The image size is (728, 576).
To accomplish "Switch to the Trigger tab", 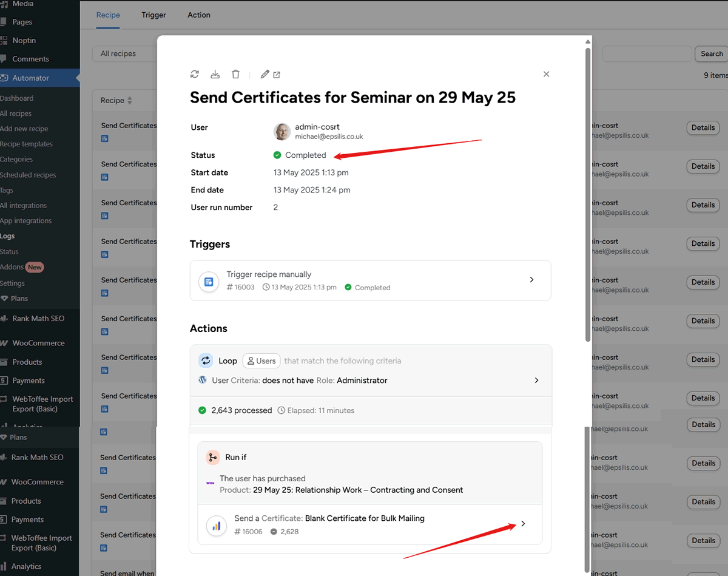I will 153,15.
